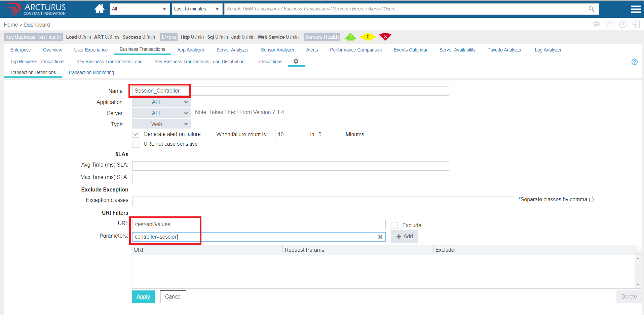Click the Home house icon
The height and width of the screenshot is (315, 644).
point(99,9)
